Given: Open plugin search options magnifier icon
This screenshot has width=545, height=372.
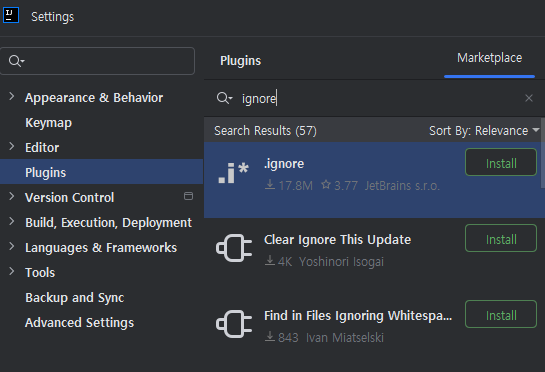Looking at the screenshot, I should [x=224, y=98].
